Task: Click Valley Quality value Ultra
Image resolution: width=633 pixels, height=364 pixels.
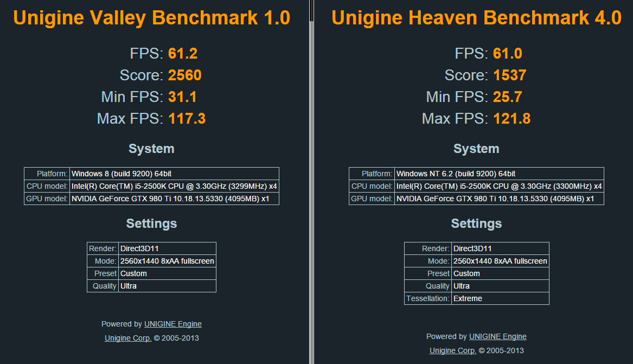Action: coord(168,286)
